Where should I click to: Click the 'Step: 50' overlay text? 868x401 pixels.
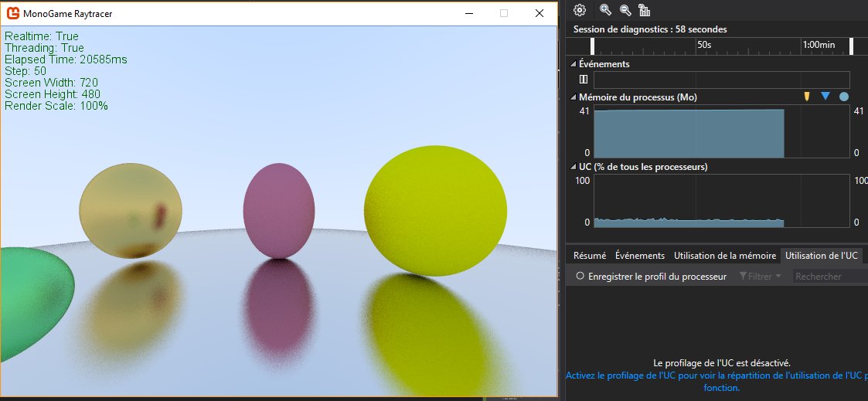tap(26, 71)
